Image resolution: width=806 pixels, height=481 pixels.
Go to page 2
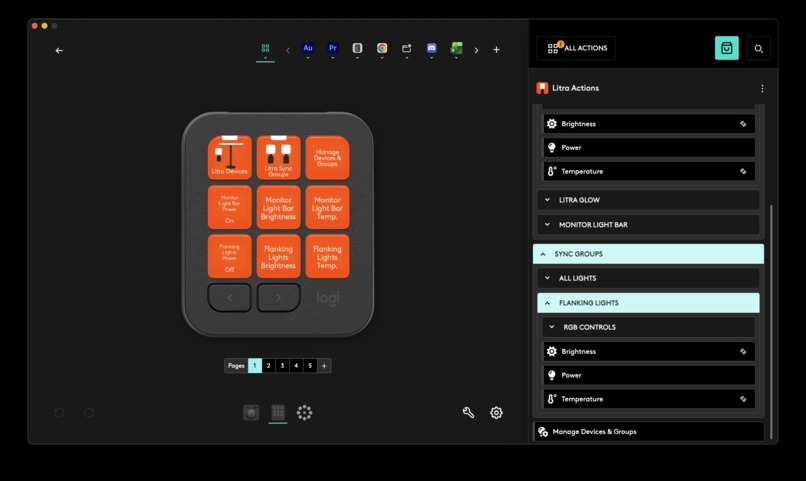tap(268, 365)
